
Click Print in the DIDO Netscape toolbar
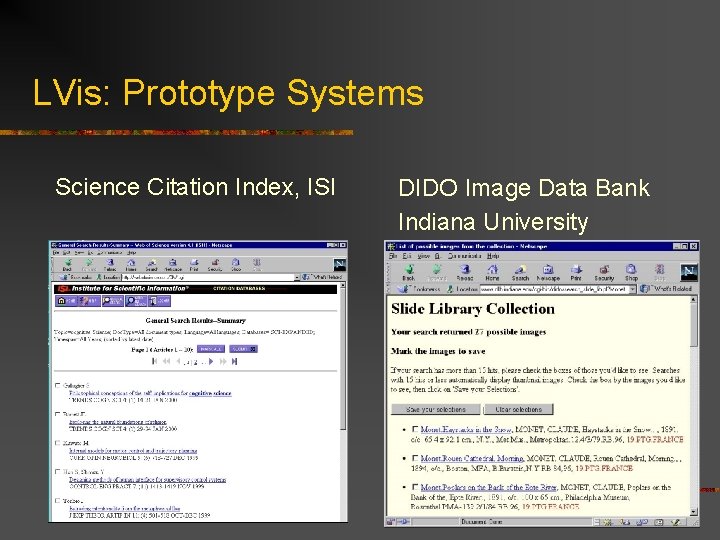pyautogui.click(x=576, y=272)
